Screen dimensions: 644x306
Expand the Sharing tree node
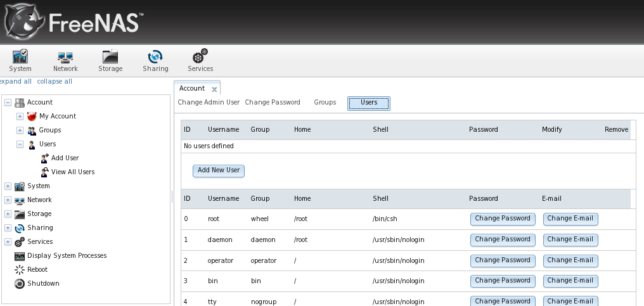[8, 228]
